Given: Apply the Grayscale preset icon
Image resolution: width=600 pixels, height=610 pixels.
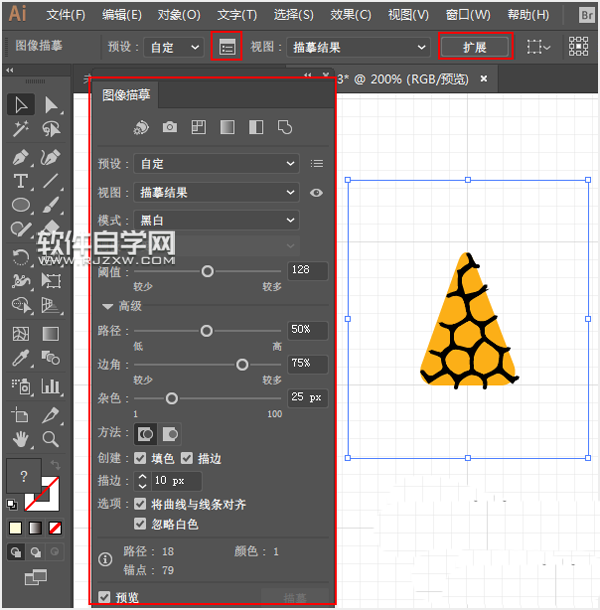Looking at the screenshot, I should (227, 127).
